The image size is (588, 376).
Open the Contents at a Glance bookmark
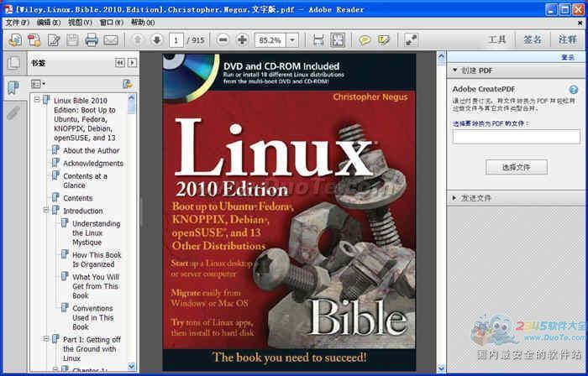click(x=85, y=180)
